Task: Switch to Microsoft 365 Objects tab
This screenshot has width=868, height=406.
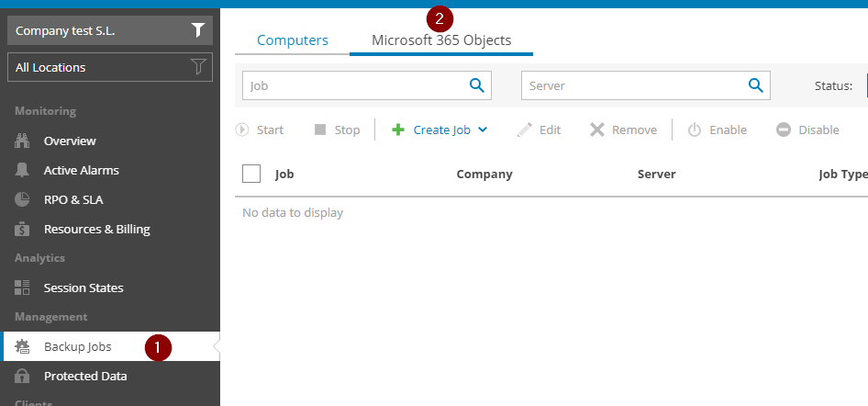Action: 441,40
